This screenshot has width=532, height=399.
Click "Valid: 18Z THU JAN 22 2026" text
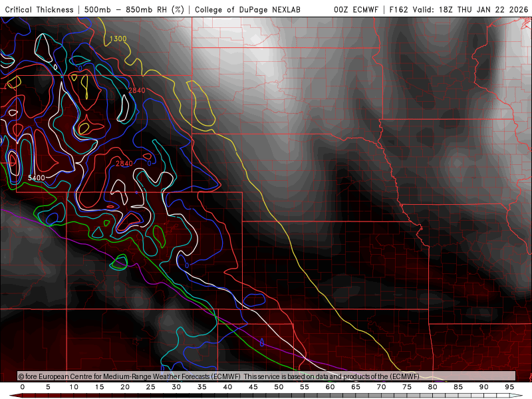pyautogui.click(x=470, y=9)
